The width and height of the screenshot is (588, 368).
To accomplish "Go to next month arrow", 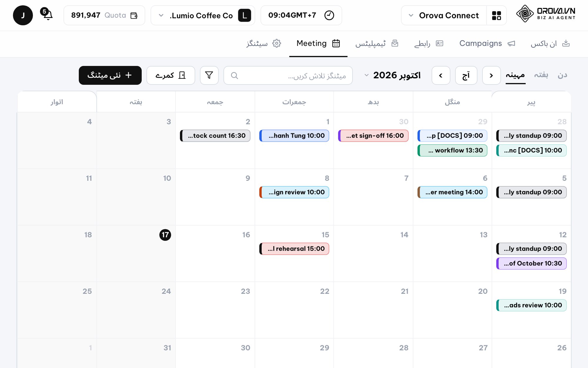I will (441, 75).
